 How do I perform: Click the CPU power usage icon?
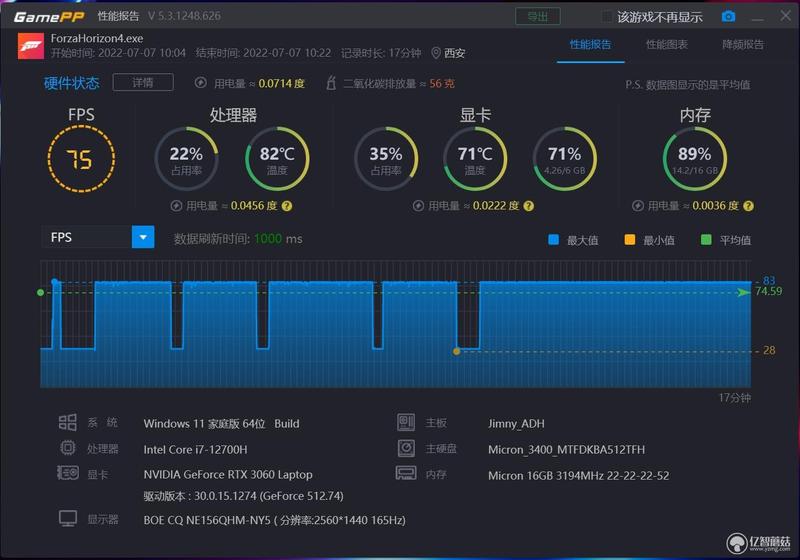click(176, 206)
